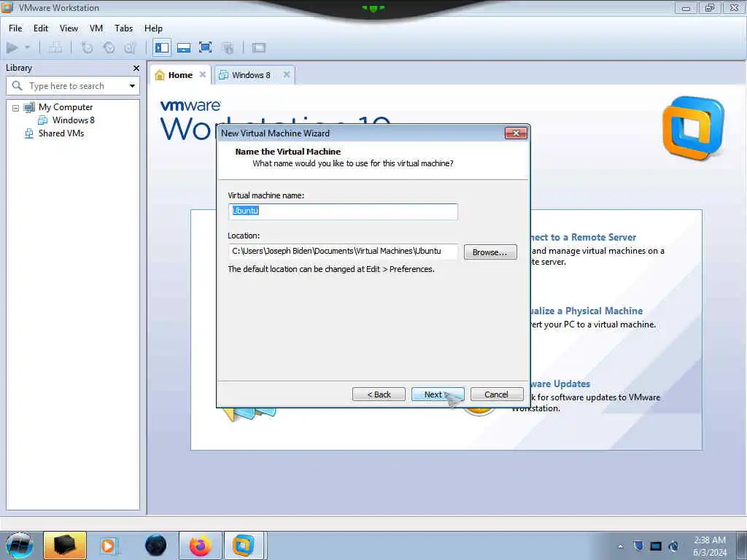The height and width of the screenshot is (560, 747).
Task: Click the console view toolbar icon
Action: [259, 47]
